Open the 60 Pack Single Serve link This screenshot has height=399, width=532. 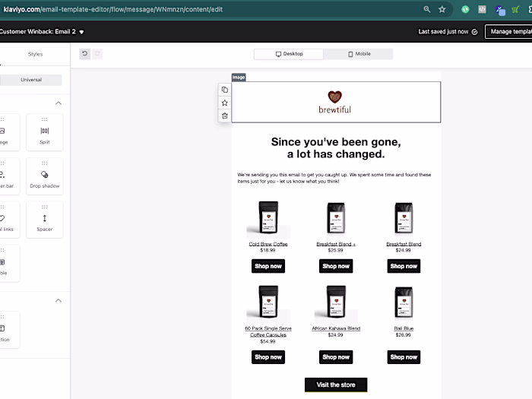point(268,331)
